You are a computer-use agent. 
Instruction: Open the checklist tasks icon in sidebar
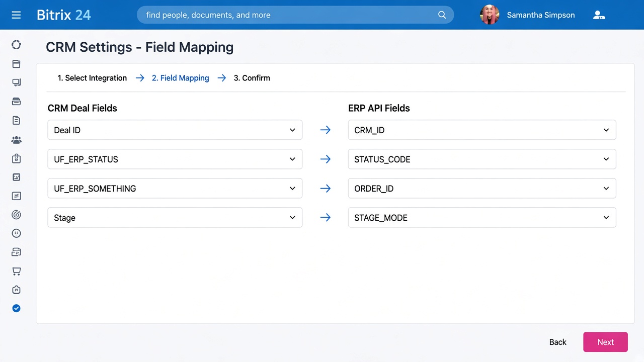click(x=16, y=196)
